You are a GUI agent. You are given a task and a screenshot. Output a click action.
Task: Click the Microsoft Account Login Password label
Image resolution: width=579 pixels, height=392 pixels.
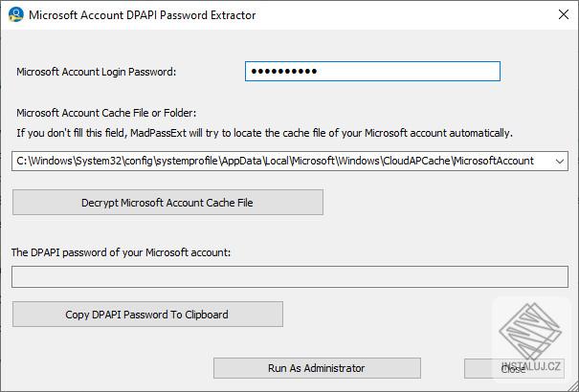pos(97,72)
